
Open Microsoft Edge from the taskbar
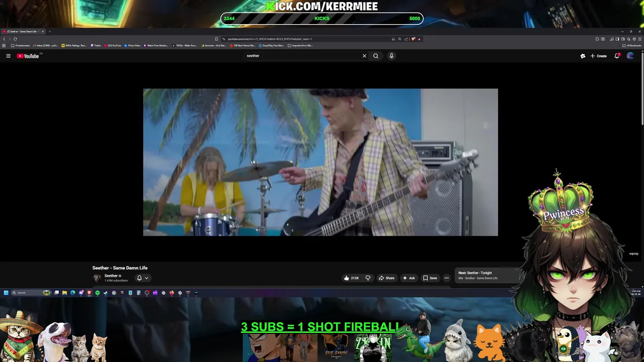pos(72,293)
